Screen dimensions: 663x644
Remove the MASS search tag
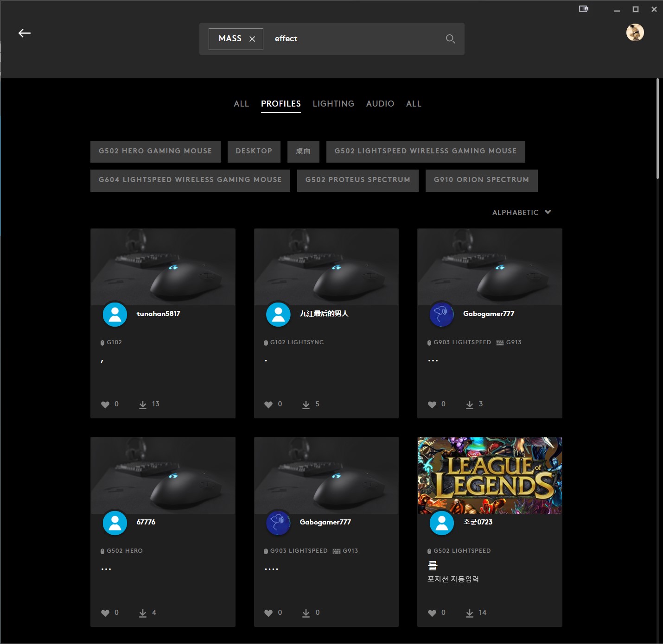click(253, 39)
